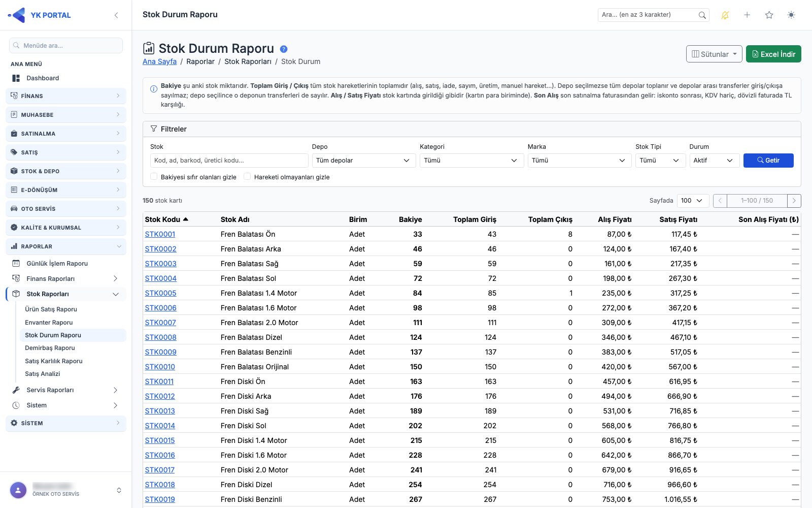Open Dashboard from the sidebar
Screen dimensions: 812x508
66,78
